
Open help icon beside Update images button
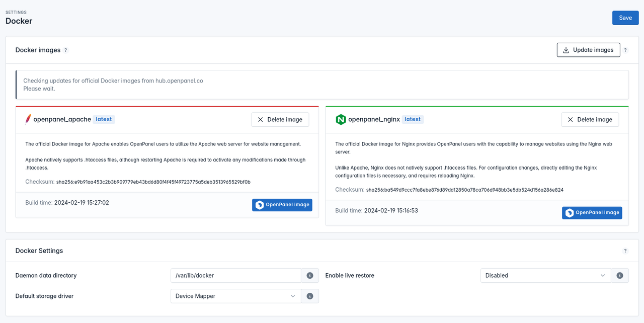pos(625,50)
